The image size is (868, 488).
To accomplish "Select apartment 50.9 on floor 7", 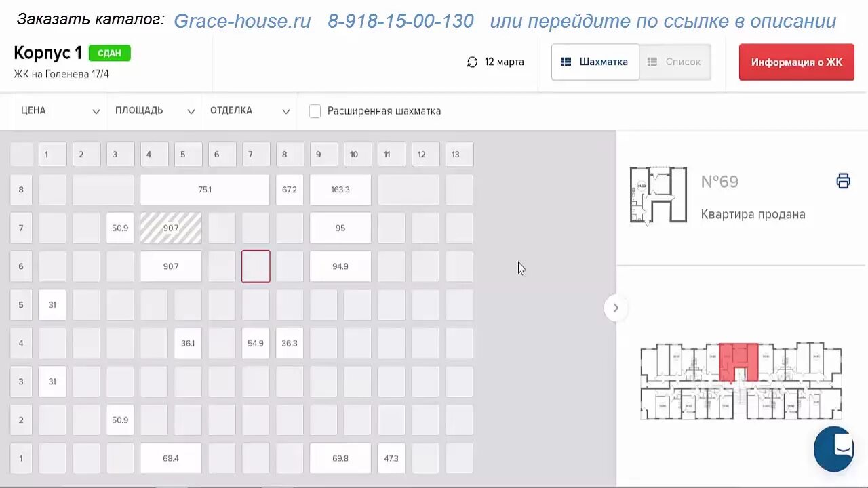I will pyautogui.click(x=120, y=228).
